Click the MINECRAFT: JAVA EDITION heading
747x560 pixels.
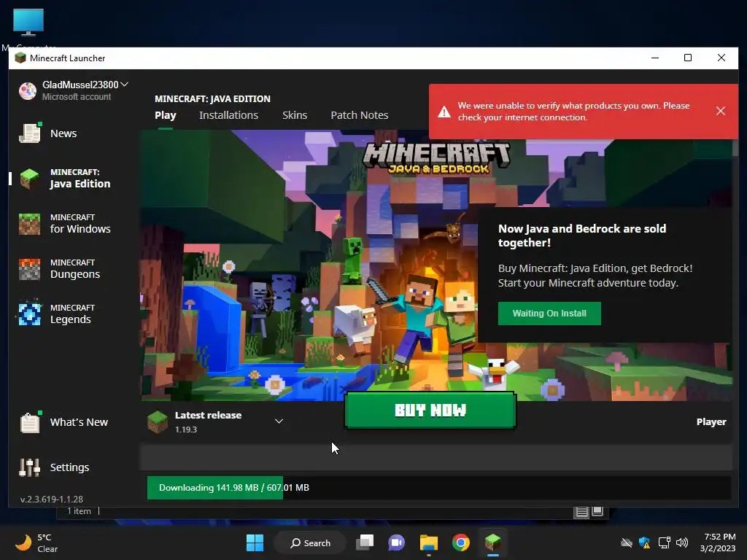click(212, 98)
